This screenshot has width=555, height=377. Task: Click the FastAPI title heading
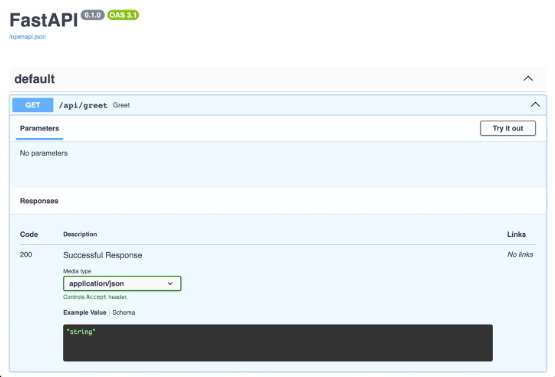point(44,20)
